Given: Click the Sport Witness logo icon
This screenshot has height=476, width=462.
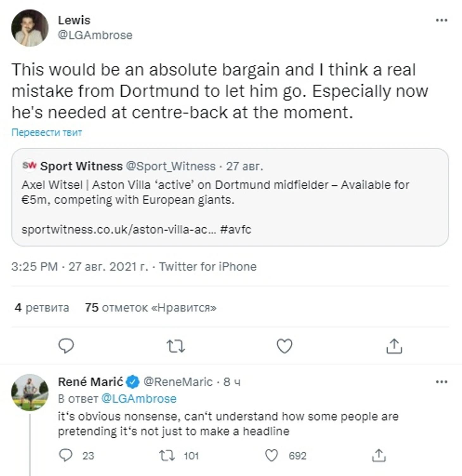Looking at the screenshot, I should [x=29, y=166].
